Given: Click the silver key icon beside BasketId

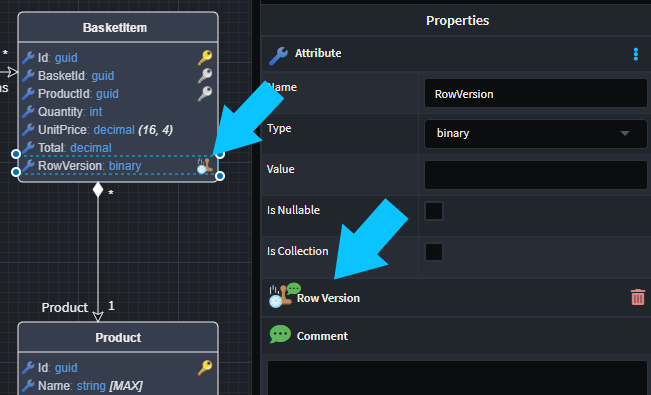Looking at the screenshot, I should tap(205, 75).
